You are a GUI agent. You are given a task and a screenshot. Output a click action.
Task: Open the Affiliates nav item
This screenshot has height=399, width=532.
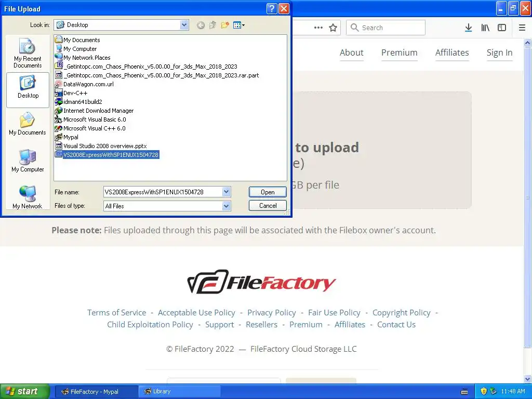click(x=452, y=52)
